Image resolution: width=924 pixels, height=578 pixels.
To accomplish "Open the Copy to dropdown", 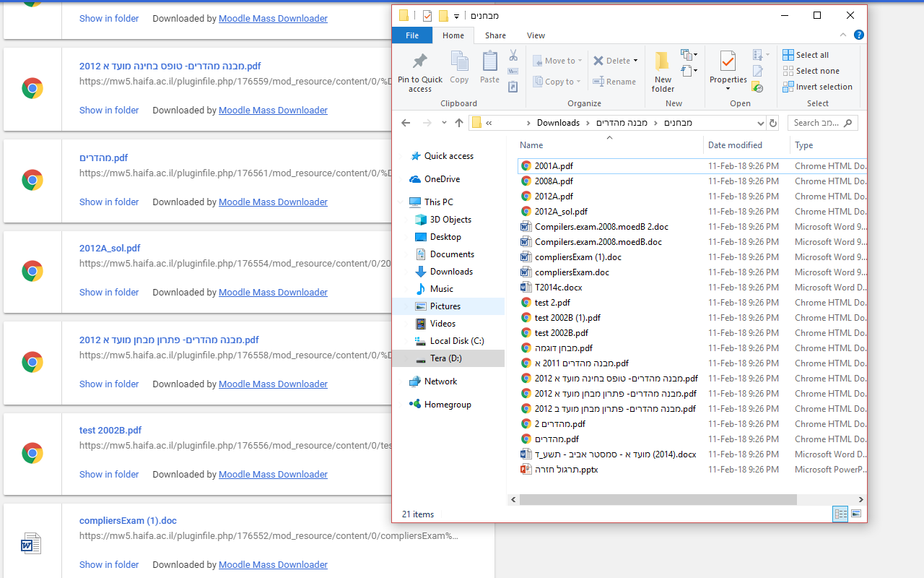I will [558, 82].
